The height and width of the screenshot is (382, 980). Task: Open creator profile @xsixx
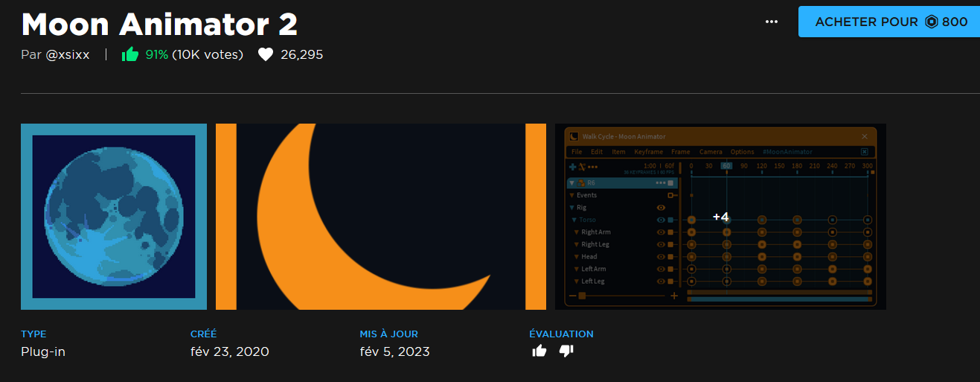click(x=68, y=54)
